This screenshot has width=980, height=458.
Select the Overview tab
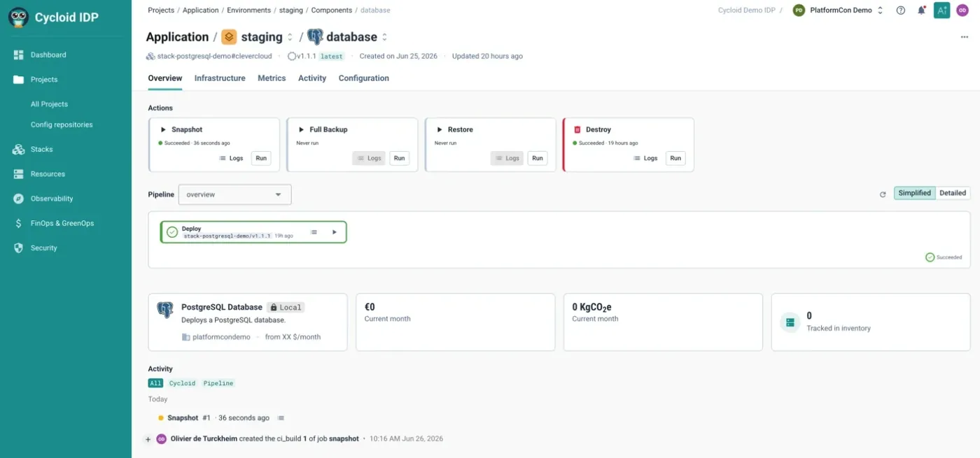click(x=165, y=78)
